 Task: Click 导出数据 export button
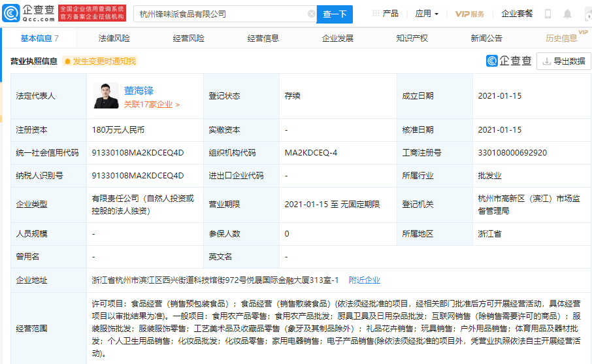(563, 61)
